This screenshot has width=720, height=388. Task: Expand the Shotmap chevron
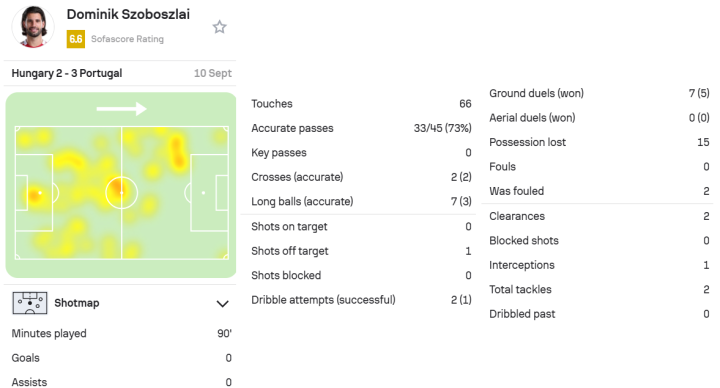(222, 304)
